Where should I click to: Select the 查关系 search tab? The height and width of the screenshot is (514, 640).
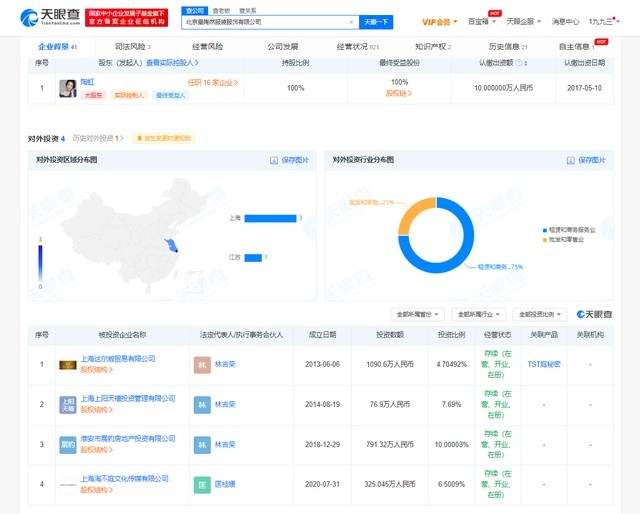(247, 11)
